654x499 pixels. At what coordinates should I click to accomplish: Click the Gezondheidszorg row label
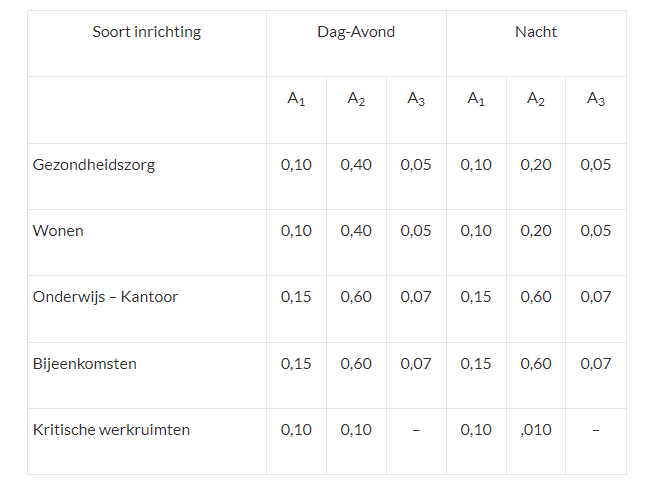click(94, 165)
